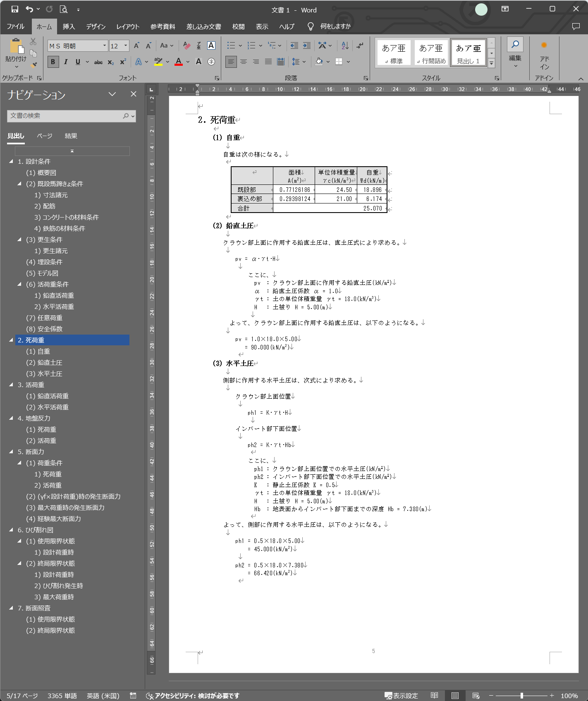Open the comments speech bubble icon
Screen dimensions: 588x701
pos(576,26)
